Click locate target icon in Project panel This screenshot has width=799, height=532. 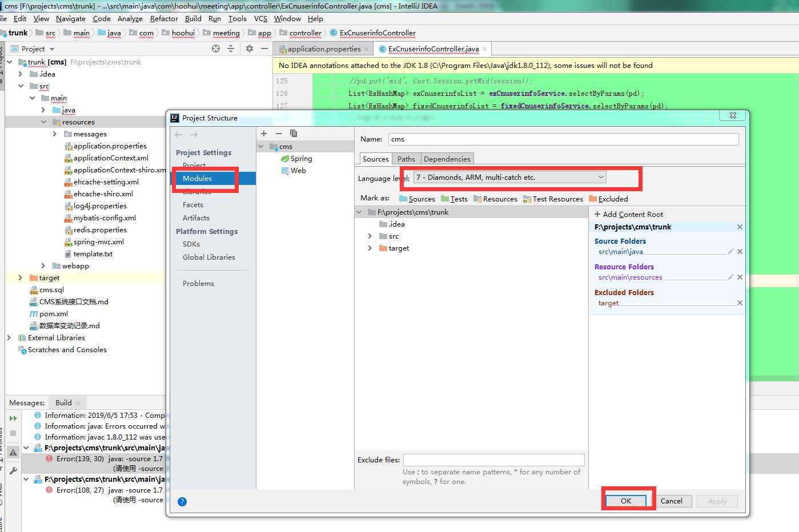pyautogui.click(x=216, y=49)
